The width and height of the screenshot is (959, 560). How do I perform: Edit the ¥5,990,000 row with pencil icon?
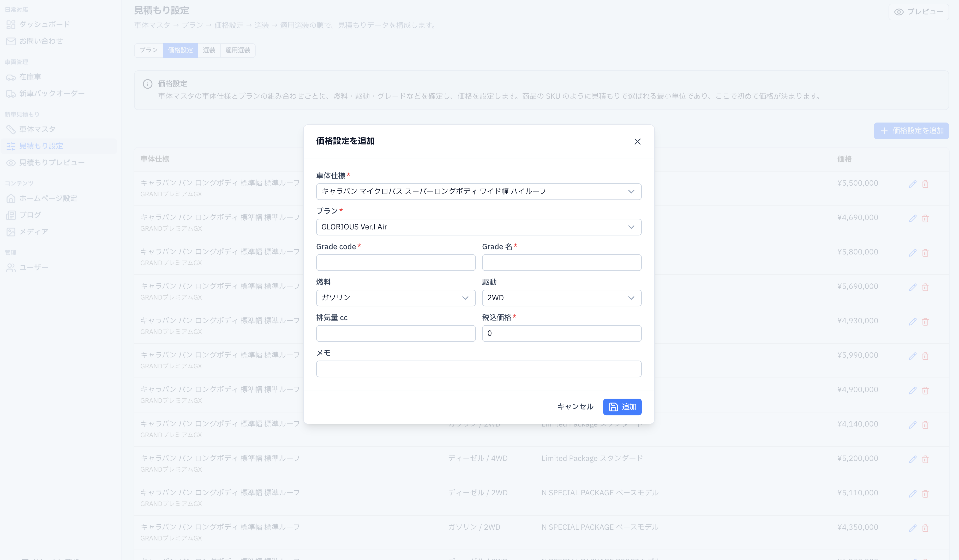point(913,356)
